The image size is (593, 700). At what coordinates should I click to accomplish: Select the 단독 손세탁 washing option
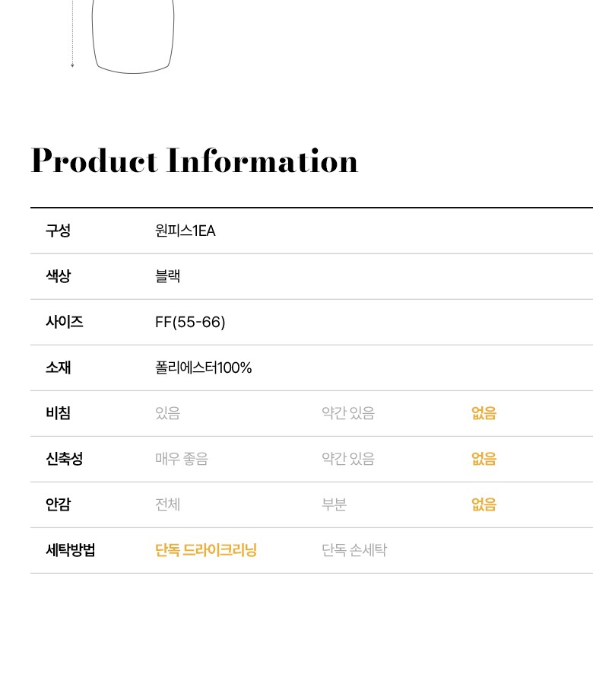(354, 550)
